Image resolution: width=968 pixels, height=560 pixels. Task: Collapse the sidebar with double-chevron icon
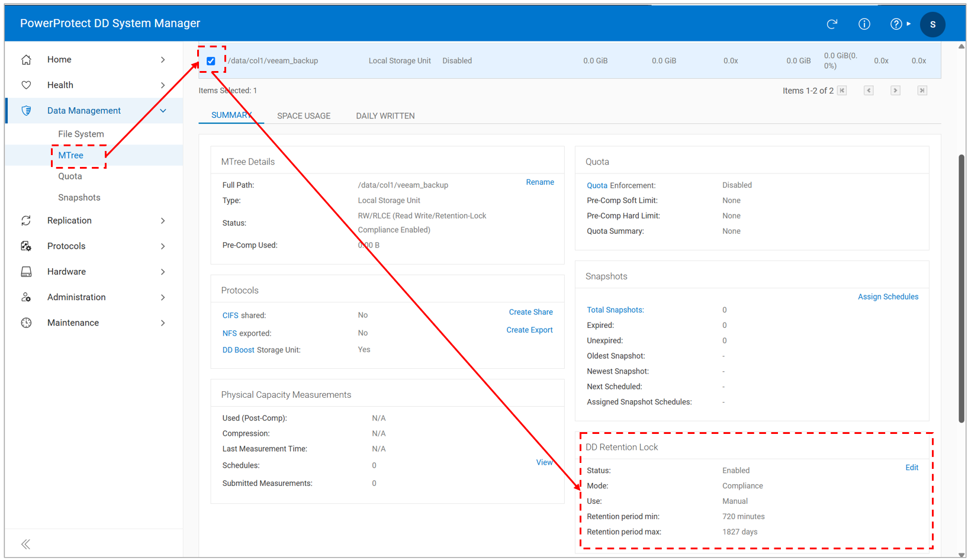(25, 544)
